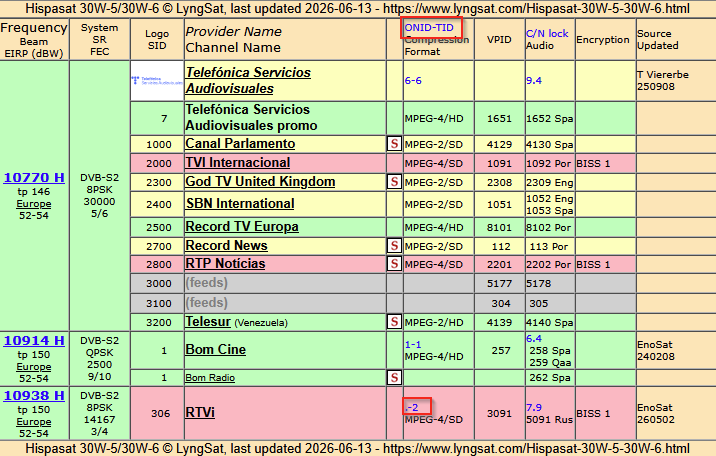Open the TVI Internacional channel link
The width and height of the screenshot is (716, 456).
tap(237, 162)
